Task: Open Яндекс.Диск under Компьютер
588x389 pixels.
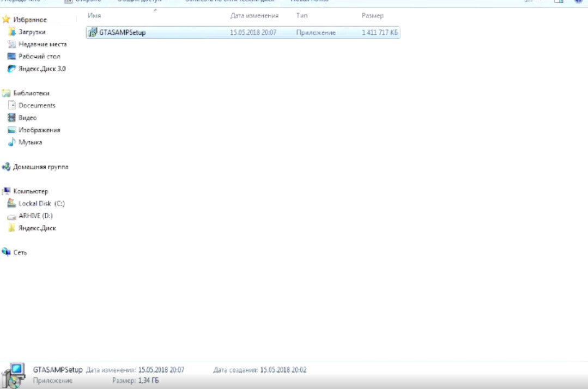Action: [x=37, y=228]
